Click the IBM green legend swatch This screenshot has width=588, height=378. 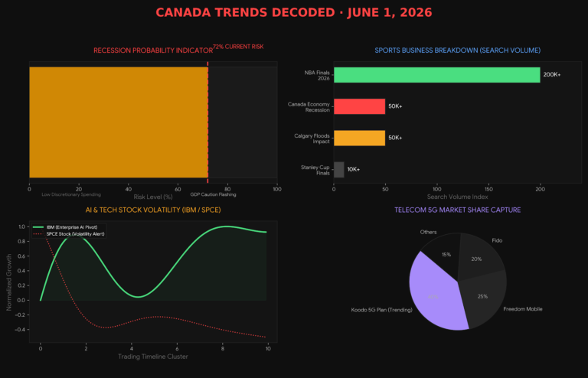[x=38, y=227]
